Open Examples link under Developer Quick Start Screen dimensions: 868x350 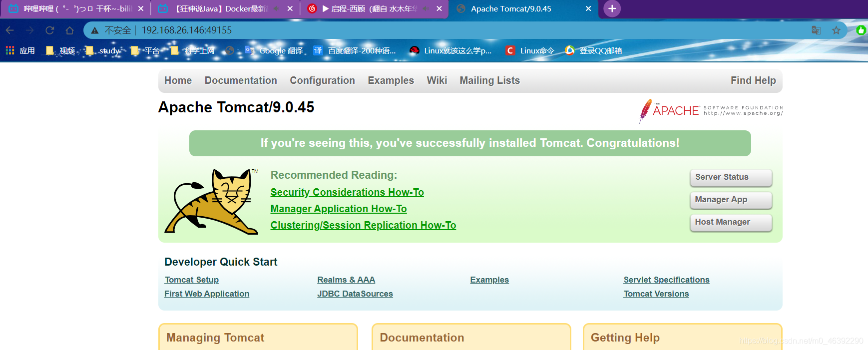pyautogui.click(x=489, y=280)
